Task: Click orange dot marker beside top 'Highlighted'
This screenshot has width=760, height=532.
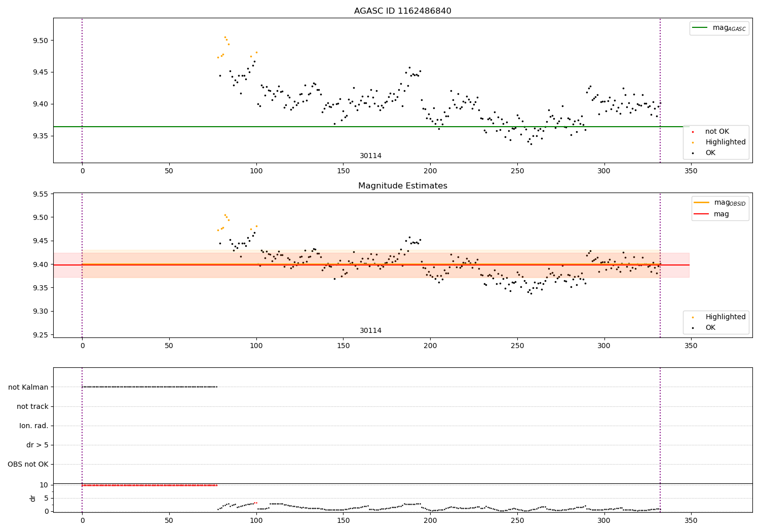Action: click(693, 142)
